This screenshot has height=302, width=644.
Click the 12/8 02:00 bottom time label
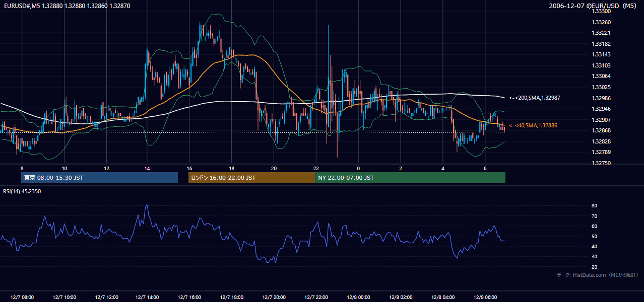[x=401, y=297]
